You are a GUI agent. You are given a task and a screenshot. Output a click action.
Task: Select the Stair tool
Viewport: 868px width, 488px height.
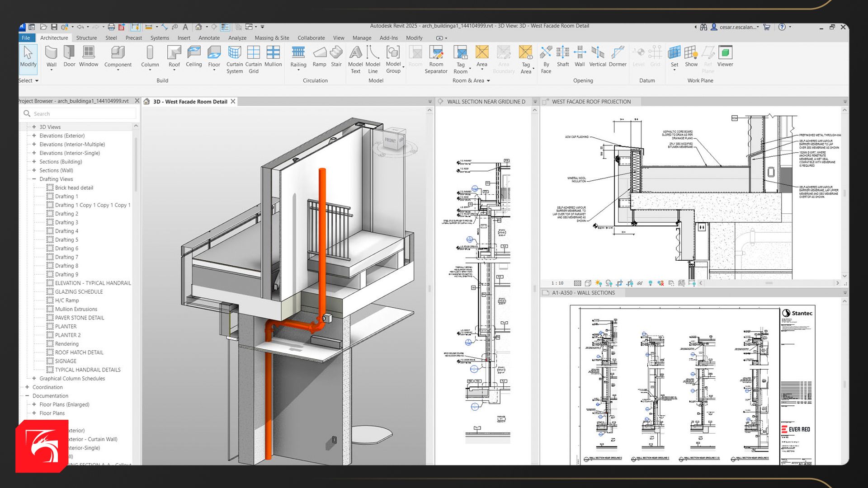(336, 57)
